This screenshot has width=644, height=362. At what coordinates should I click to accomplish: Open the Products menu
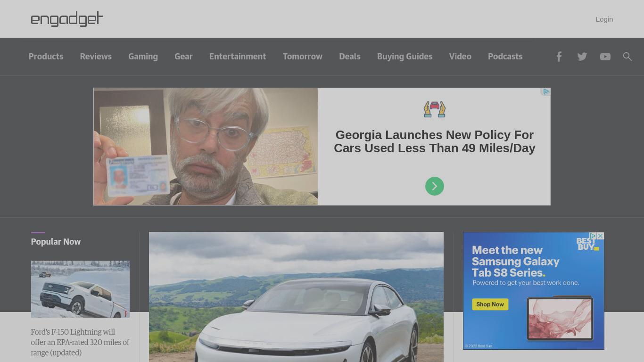coord(46,57)
